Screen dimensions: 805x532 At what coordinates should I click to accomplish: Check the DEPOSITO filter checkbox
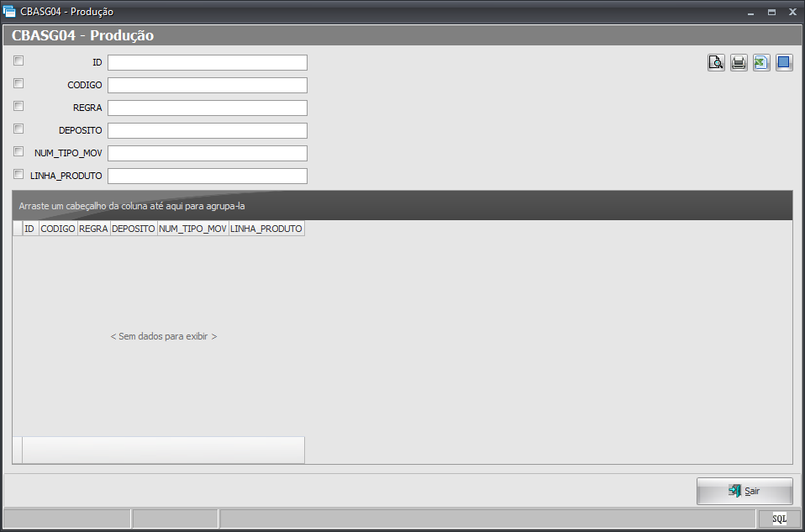click(x=18, y=129)
